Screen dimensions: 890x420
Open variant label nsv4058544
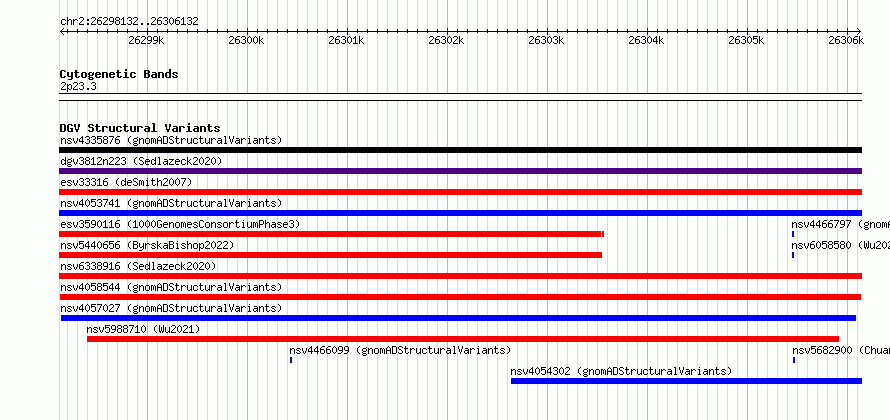pyautogui.click(x=171, y=287)
